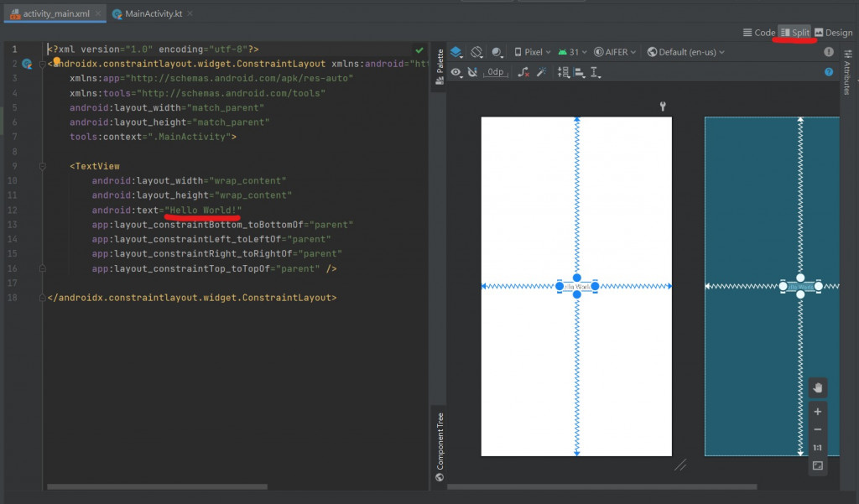This screenshot has height=504, width=859.
Task: Open the Night Mode selector icon
Action: click(497, 52)
